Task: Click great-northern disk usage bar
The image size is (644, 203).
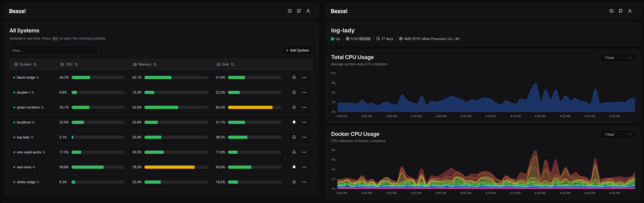Action: tap(254, 107)
